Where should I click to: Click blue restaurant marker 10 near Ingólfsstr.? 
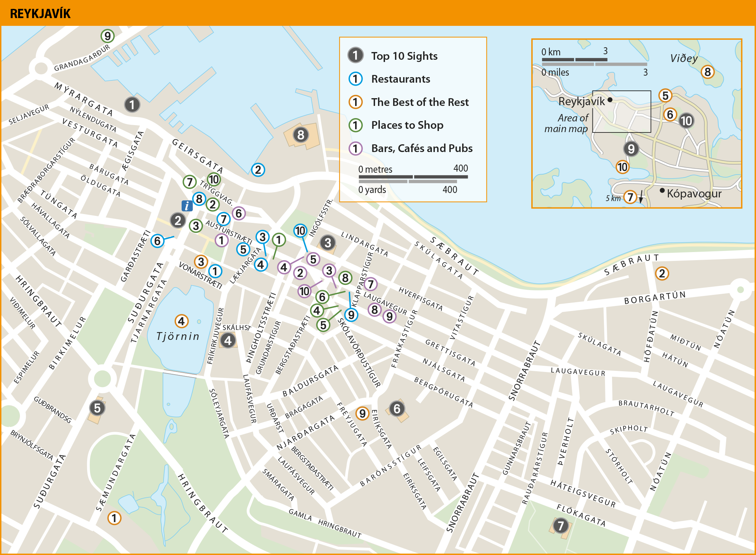coord(300,231)
